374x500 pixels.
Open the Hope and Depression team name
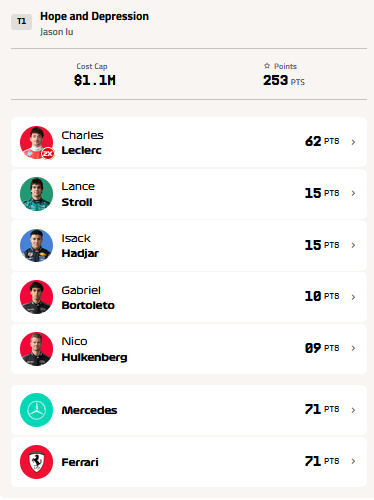tap(94, 16)
